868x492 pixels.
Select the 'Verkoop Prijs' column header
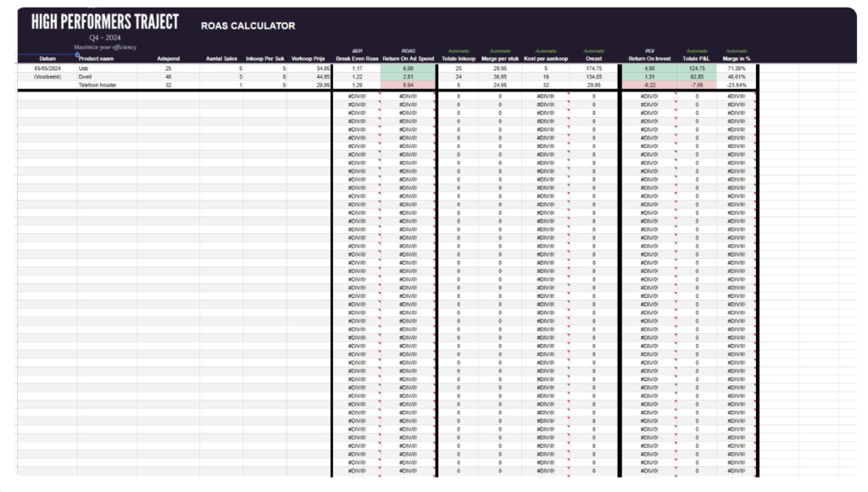(x=309, y=58)
